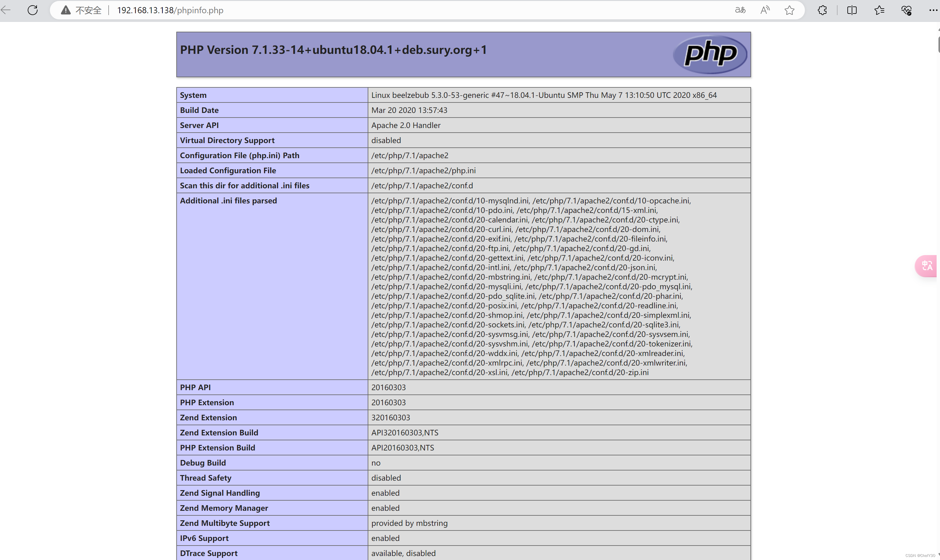940x560 pixels.
Task: Click the Build Date label
Action: tap(199, 110)
